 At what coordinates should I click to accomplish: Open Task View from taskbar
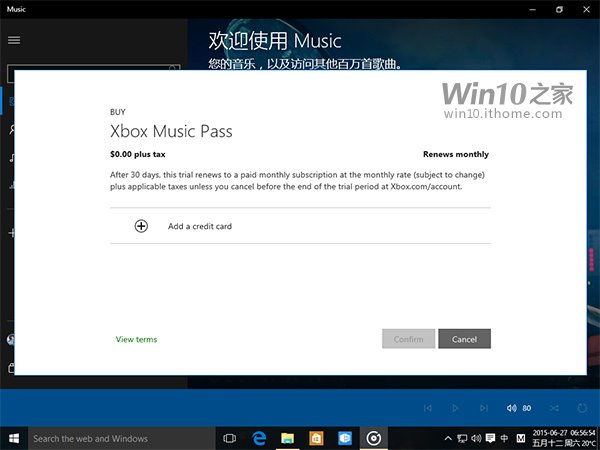coord(230,439)
